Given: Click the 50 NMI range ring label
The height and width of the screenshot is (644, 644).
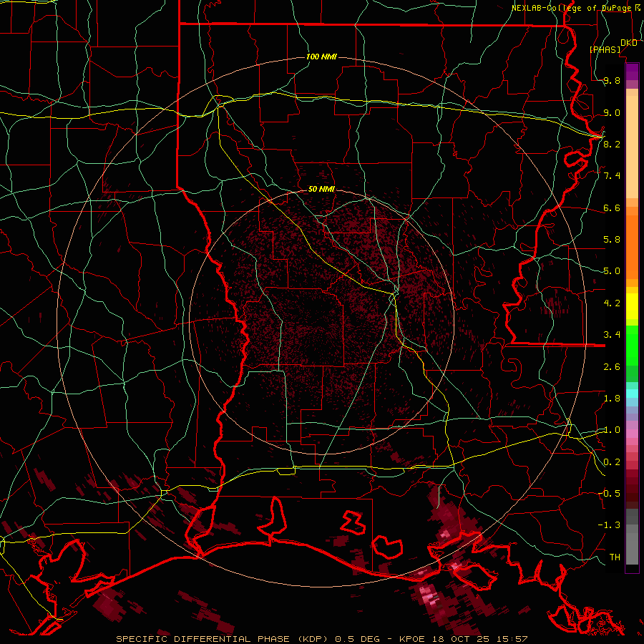Looking at the screenshot, I should 321,189.
